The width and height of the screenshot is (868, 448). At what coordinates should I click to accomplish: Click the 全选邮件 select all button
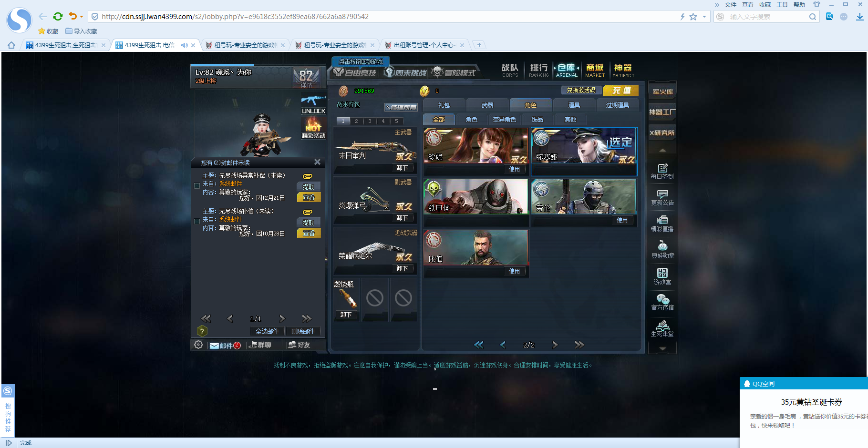coord(267,331)
